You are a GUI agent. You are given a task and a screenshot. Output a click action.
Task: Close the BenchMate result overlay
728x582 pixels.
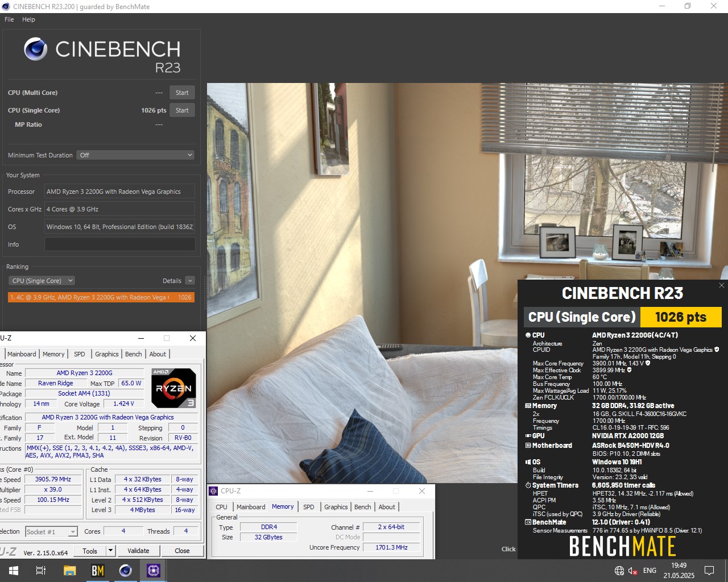(x=722, y=285)
